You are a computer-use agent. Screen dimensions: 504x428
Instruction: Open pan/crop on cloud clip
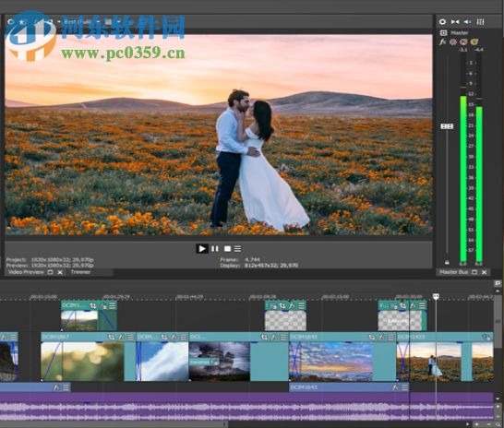pos(164,337)
